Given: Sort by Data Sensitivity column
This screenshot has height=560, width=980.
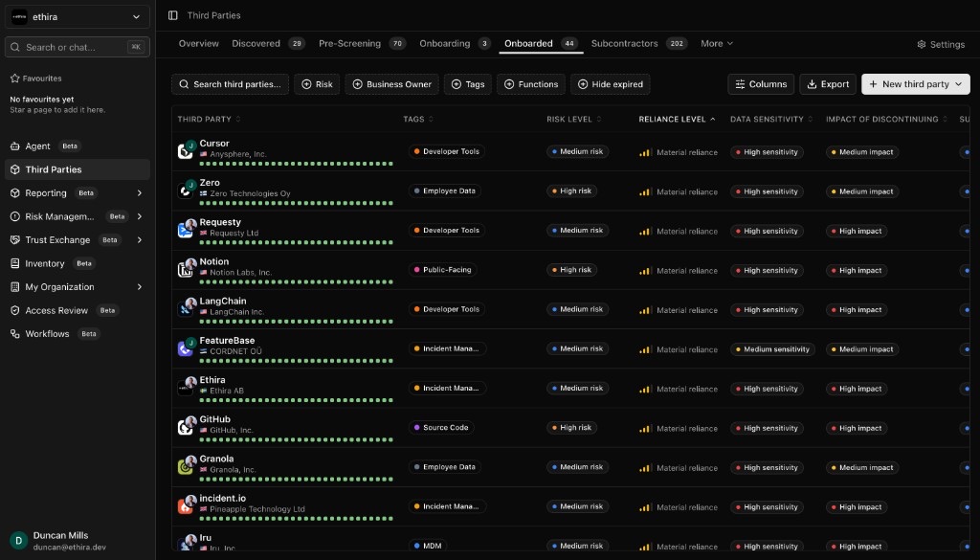Looking at the screenshot, I should 771,120.
